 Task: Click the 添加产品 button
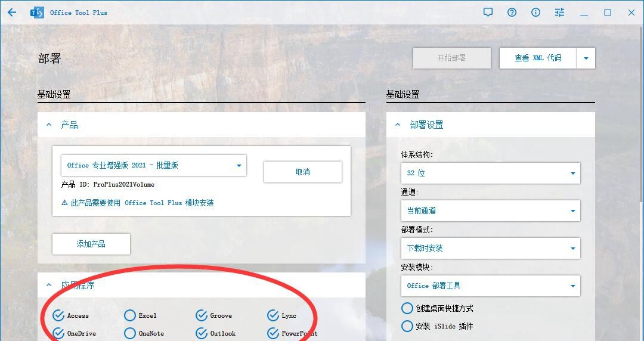(91, 244)
